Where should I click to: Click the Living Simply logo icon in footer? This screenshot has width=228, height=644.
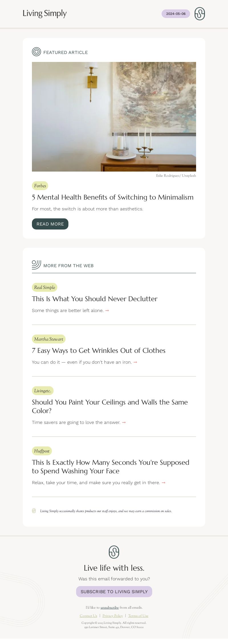(114, 552)
